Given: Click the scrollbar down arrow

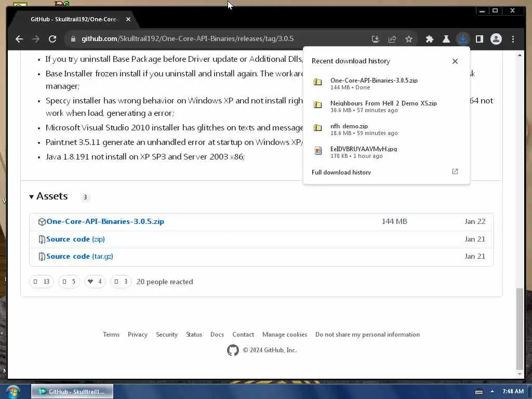Looking at the screenshot, I should 520,374.
